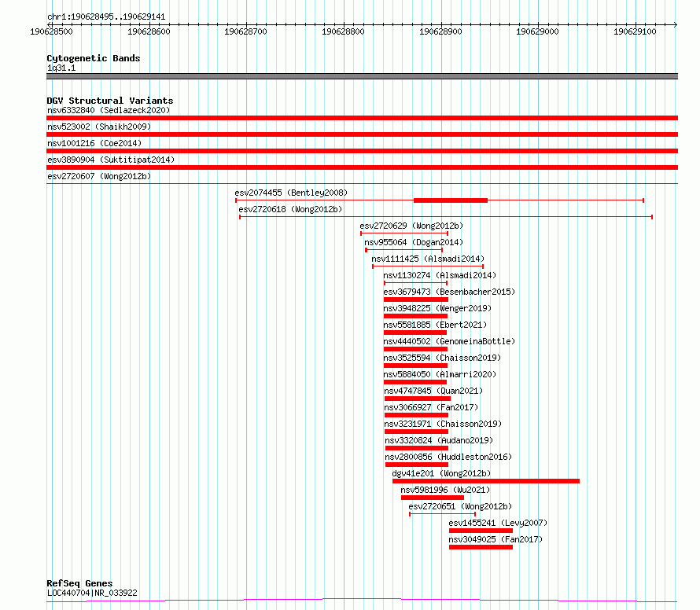Select nsv4747845 (Quan2021) variant

[x=433, y=391]
